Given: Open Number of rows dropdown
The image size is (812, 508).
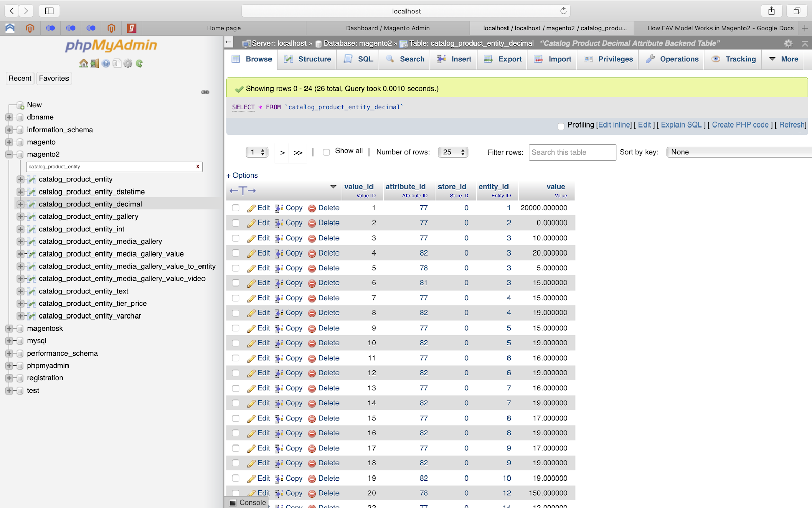Looking at the screenshot, I should point(453,152).
